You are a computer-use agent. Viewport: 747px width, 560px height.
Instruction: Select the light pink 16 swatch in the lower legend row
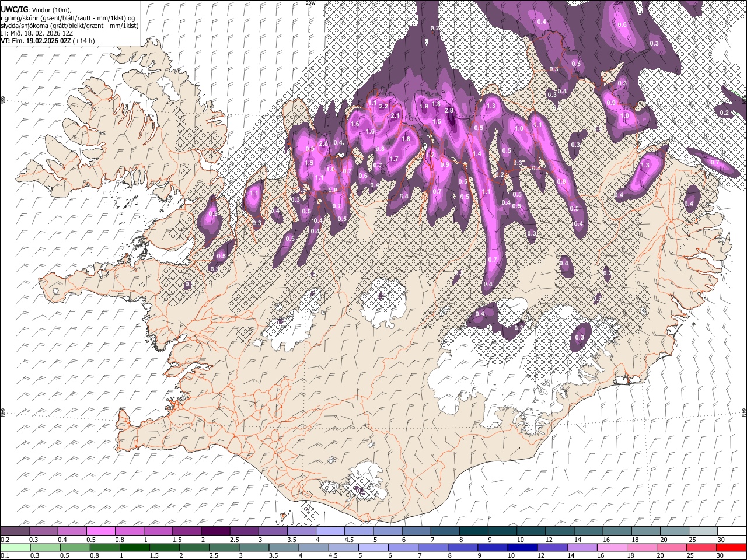point(612,547)
